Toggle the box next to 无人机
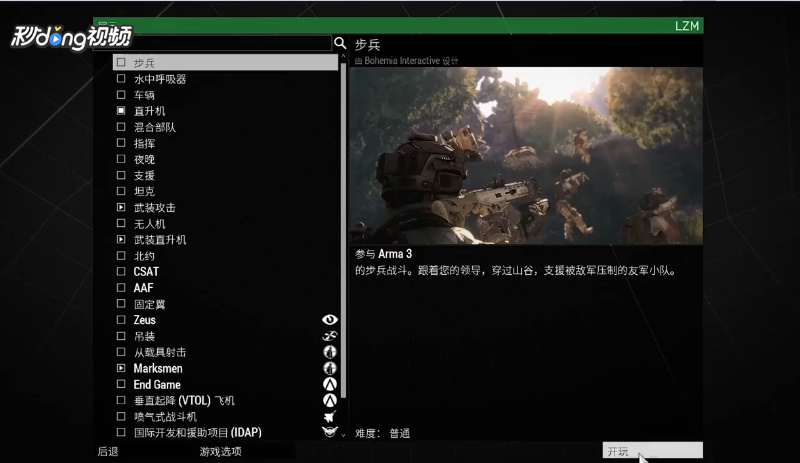The image size is (800, 463). [121, 223]
